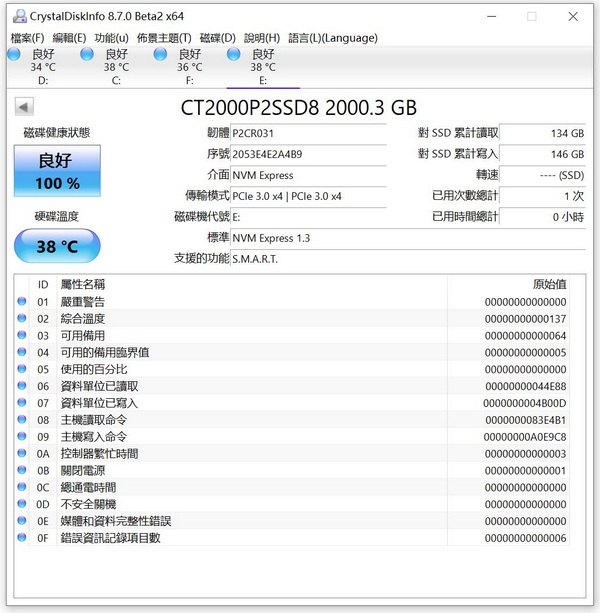Click the status dot for attribute 0B 關閉電源

coord(22,470)
